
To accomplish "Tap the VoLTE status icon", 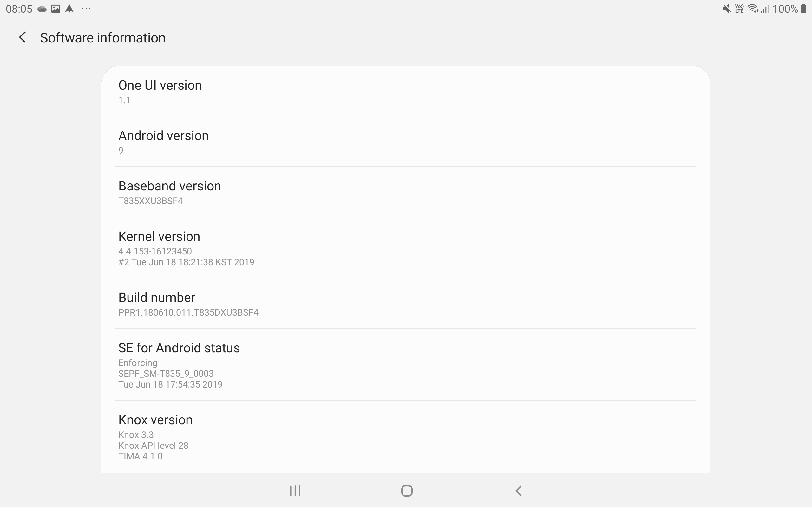I will [739, 9].
